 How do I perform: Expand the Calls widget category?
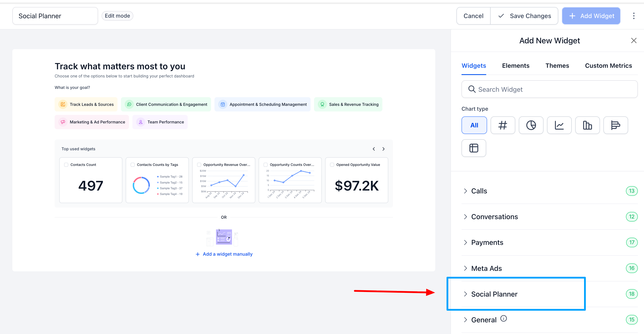[x=479, y=191]
